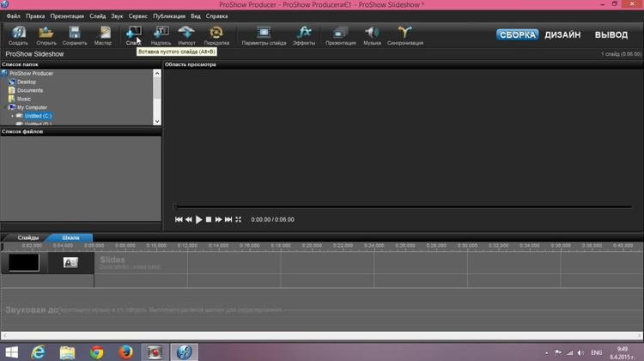Open the Звук menu
The height and width of the screenshot is (361, 644).
point(117,16)
